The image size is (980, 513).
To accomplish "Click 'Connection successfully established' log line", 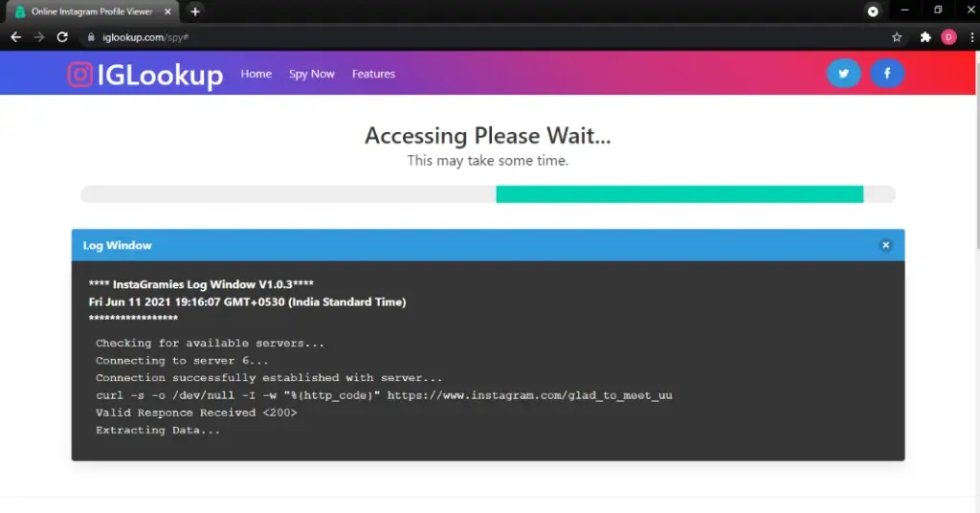I will click(x=269, y=378).
